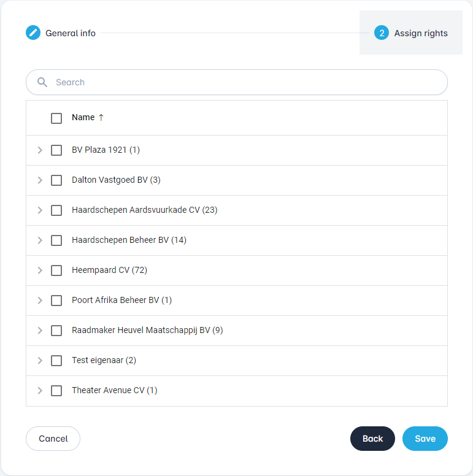Enable the Poort Afrika Beheer BV checkbox

pyautogui.click(x=56, y=301)
